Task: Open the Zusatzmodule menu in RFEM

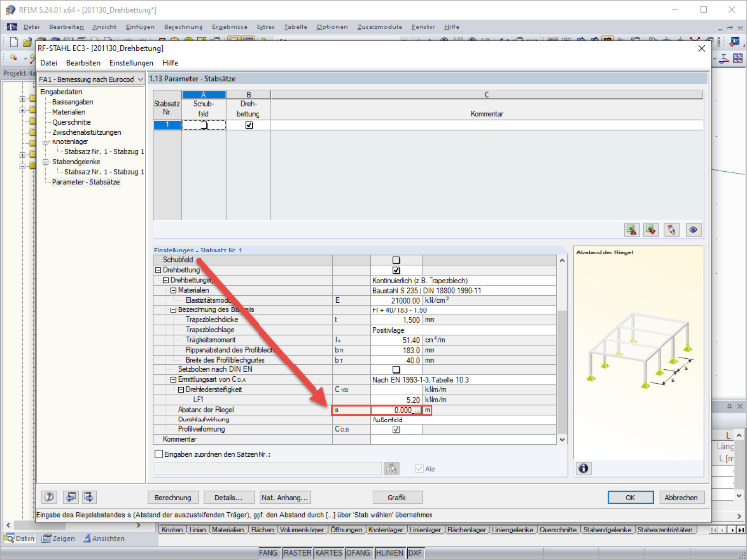Action: pyautogui.click(x=379, y=28)
